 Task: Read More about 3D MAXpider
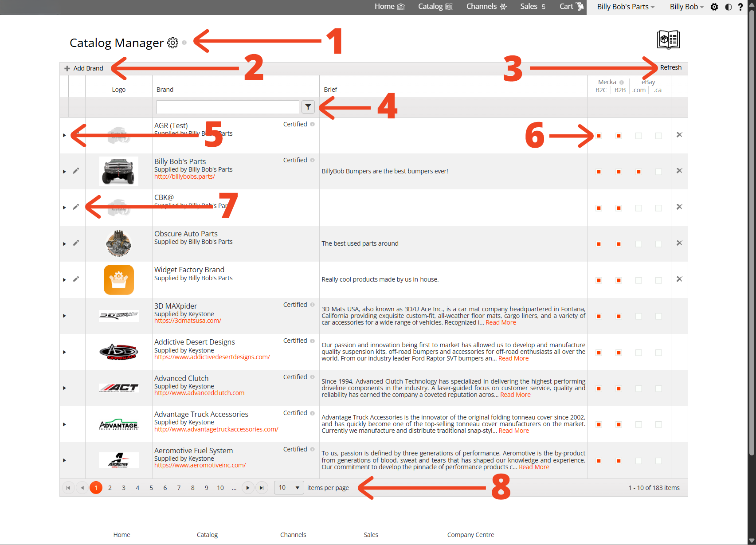[x=501, y=322]
